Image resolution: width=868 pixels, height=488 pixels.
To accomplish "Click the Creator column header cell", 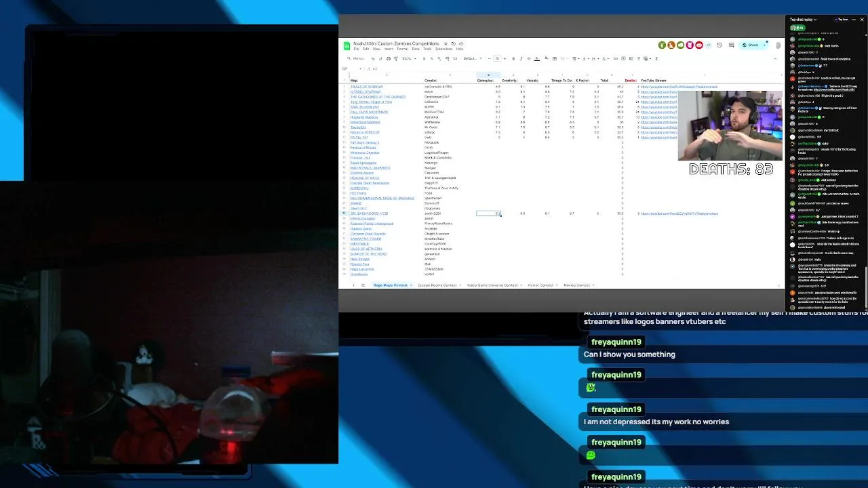I will [x=431, y=81].
